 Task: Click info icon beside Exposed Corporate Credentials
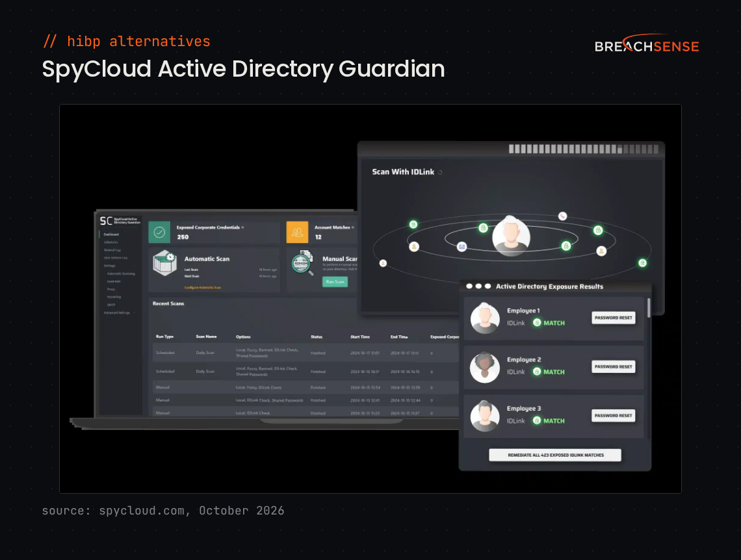[x=243, y=227]
